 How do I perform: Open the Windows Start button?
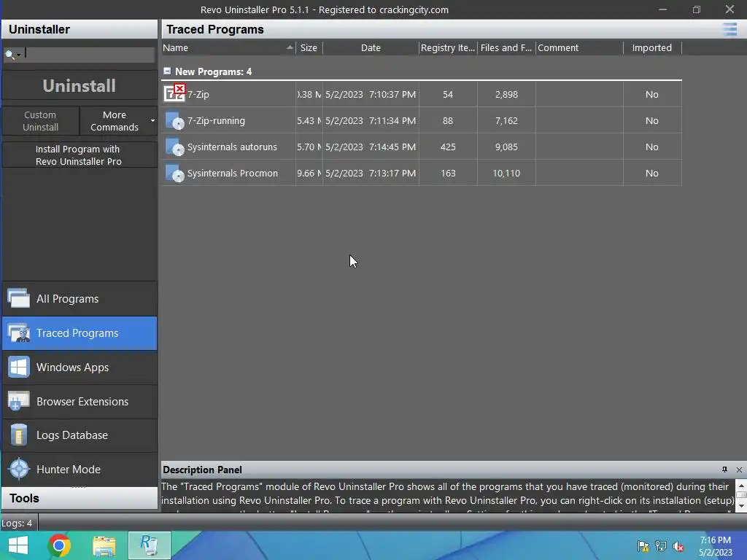(18, 545)
